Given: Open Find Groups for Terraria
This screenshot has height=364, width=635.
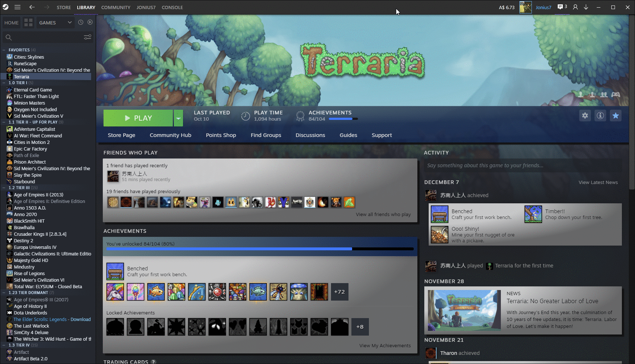Looking at the screenshot, I should click(266, 135).
